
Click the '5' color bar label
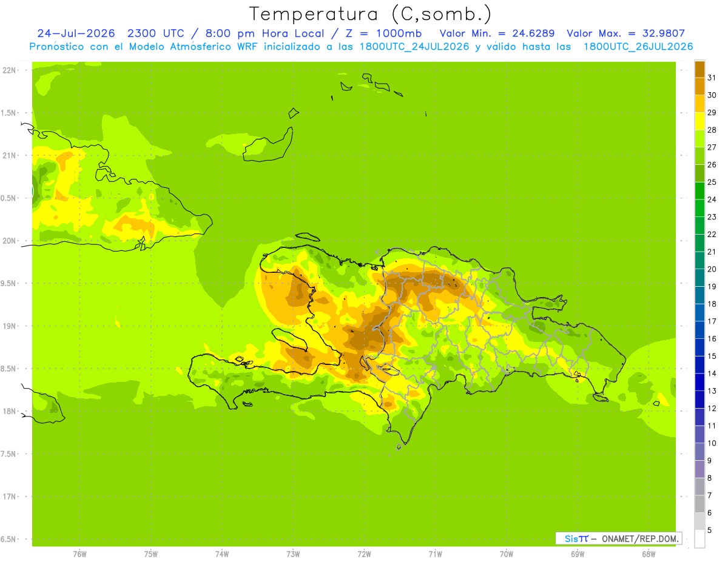tap(710, 530)
